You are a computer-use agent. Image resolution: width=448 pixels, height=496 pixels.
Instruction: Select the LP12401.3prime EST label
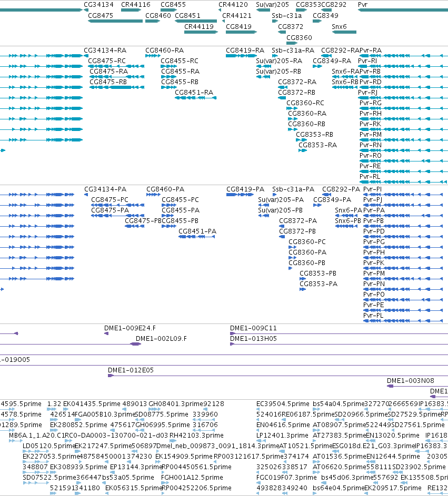[282, 436]
